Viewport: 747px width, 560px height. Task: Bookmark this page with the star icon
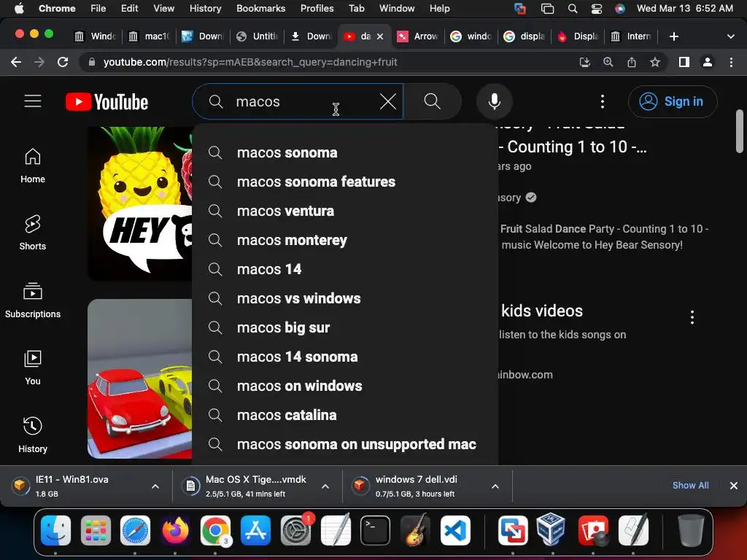(655, 62)
